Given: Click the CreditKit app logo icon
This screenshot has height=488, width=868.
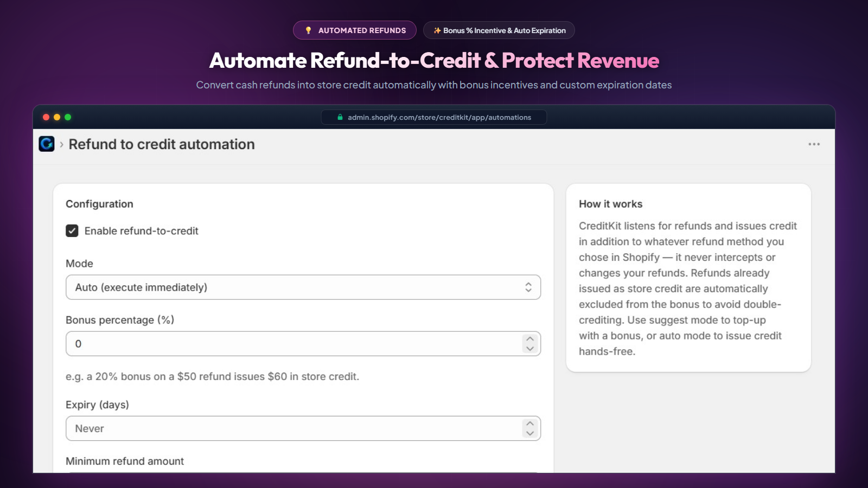Looking at the screenshot, I should point(47,144).
